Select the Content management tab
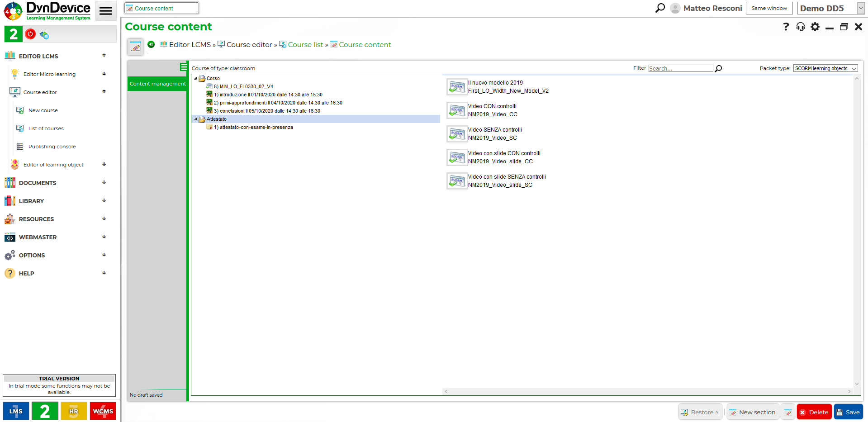This screenshot has width=868, height=422. 157,84
